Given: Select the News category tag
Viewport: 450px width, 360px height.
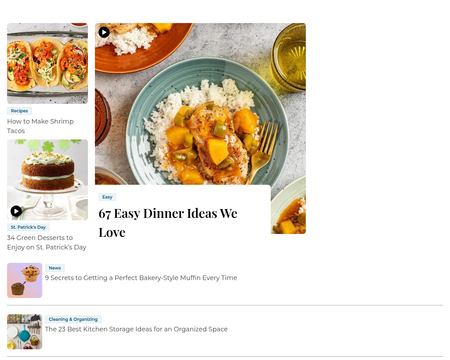Looking at the screenshot, I should click(x=55, y=268).
